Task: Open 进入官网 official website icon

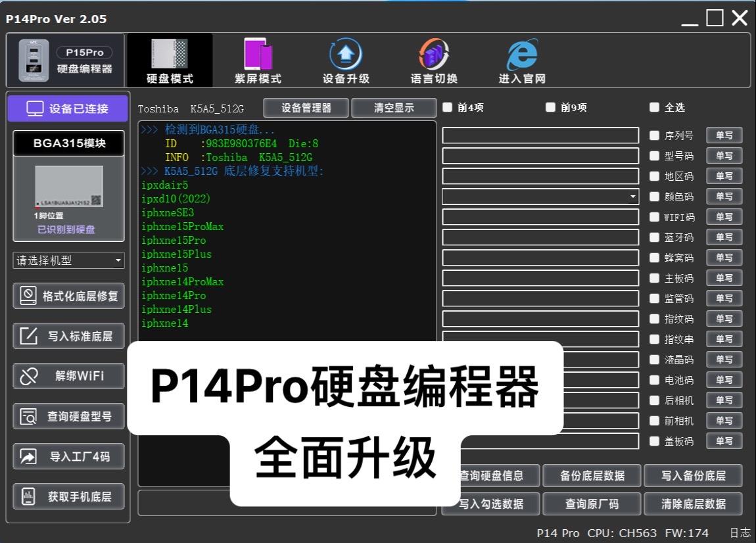Action: pyautogui.click(x=522, y=54)
